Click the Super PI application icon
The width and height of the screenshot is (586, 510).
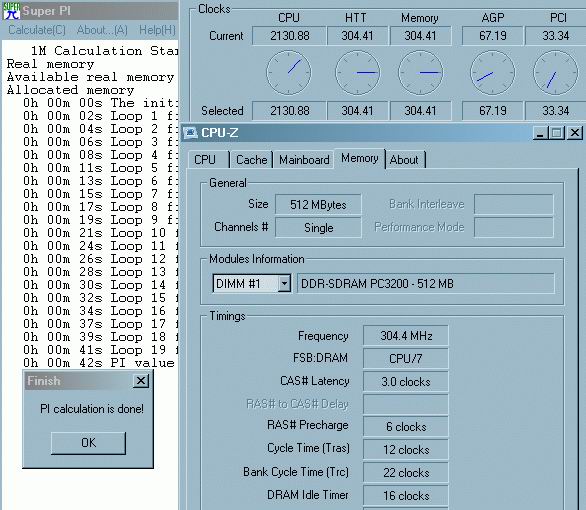pos(11,10)
